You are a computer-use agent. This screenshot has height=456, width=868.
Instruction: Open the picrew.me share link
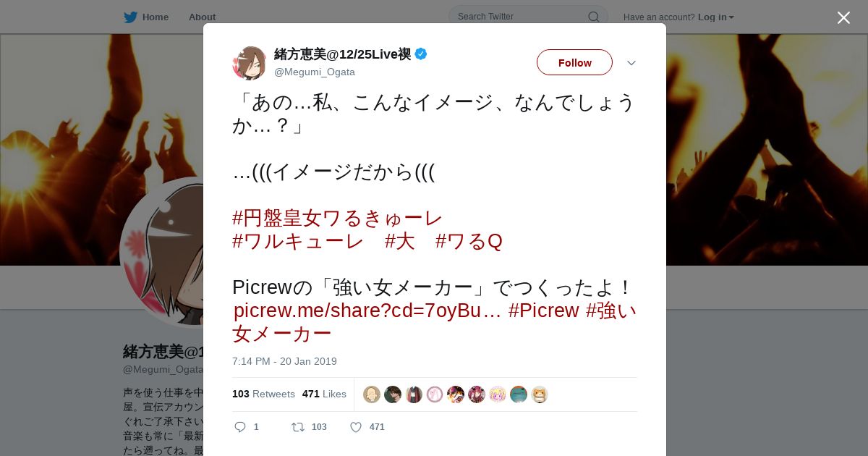point(367,311)
